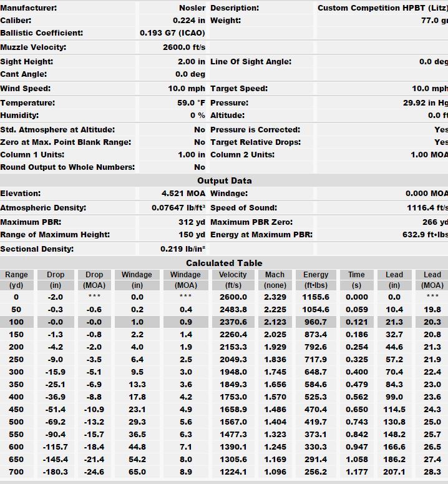Screen dimensions: 448x484
Task: Select the Maximum PBR value 312 yd
Action: pos(192,222)
